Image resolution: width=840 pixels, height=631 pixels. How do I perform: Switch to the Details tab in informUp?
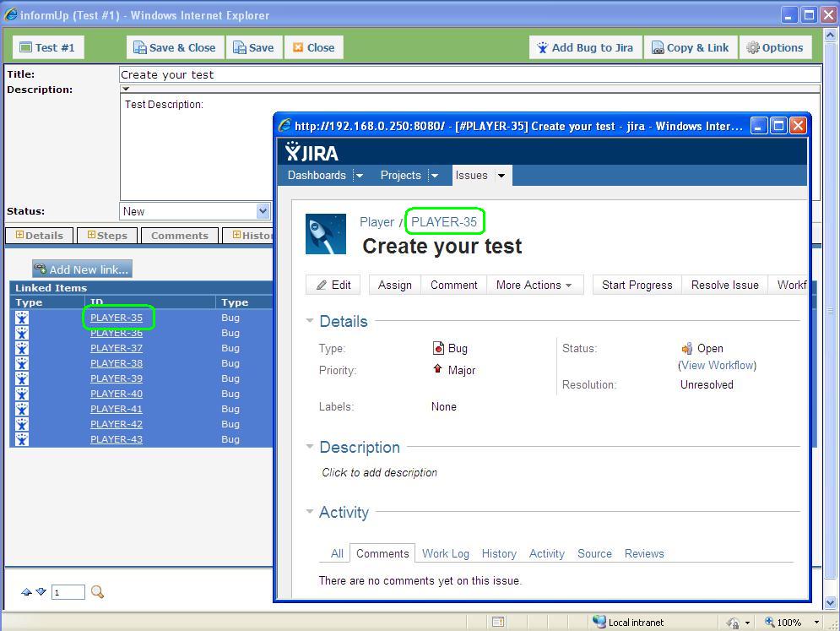pos(39,236)
